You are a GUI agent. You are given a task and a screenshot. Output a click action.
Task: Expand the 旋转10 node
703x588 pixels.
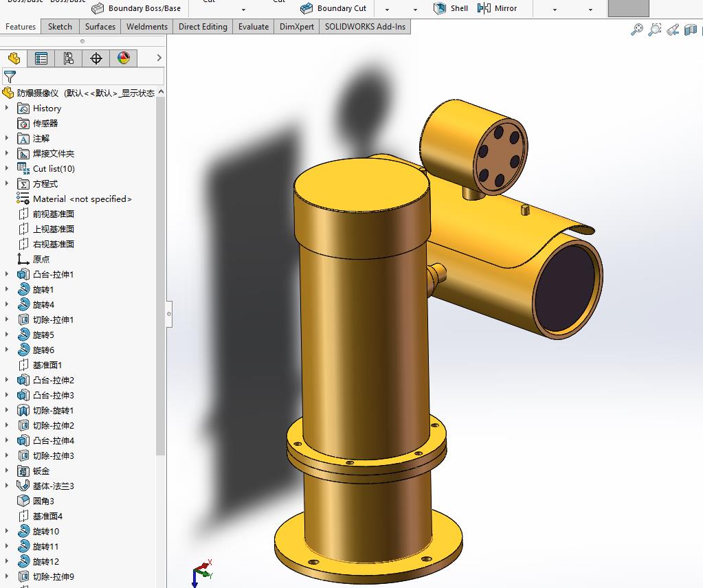pos(7,530)
